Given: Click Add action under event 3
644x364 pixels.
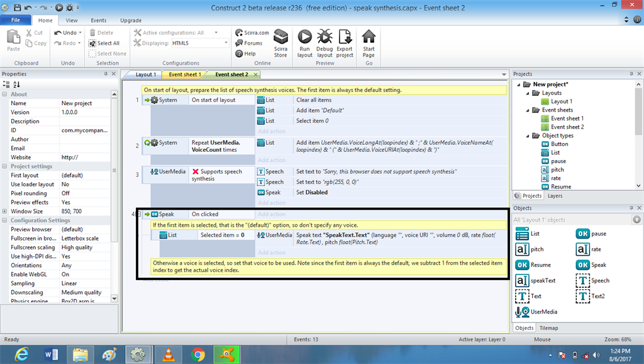Looking at the screenshot, I should tap(272, 203).
